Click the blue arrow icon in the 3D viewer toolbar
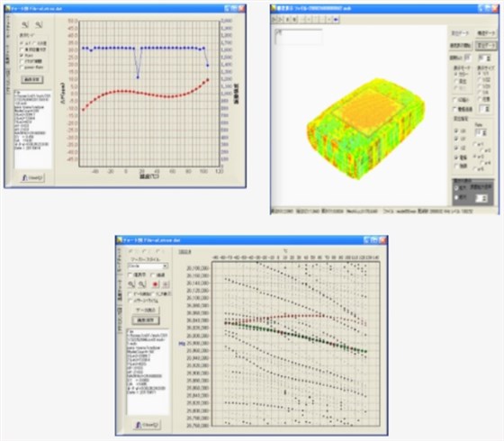504x441 pixels. [x=336, y=20]
